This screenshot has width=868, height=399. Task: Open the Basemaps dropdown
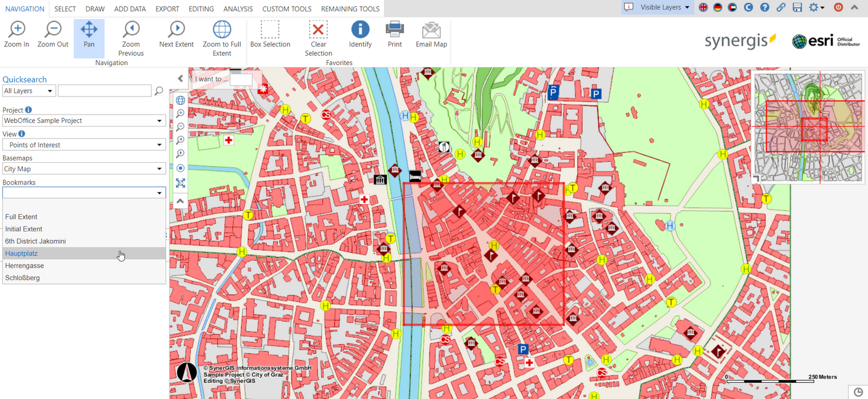(160, 168)
